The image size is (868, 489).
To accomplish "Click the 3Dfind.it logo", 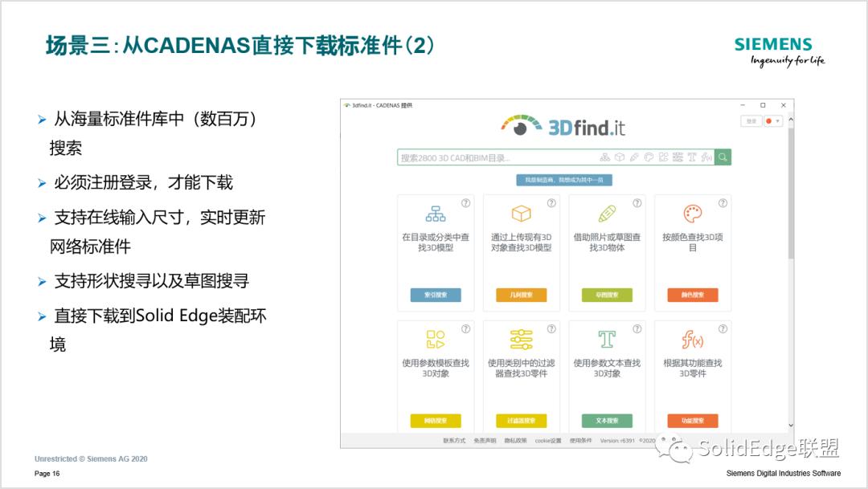I will [563, 126].
